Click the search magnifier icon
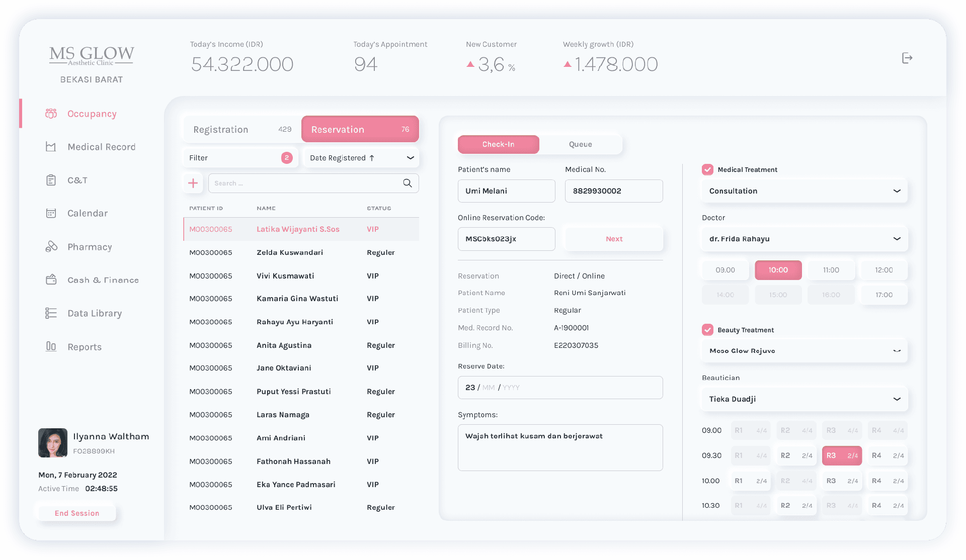966x560 pixels. pyautogui.click(x=407, y=183)
